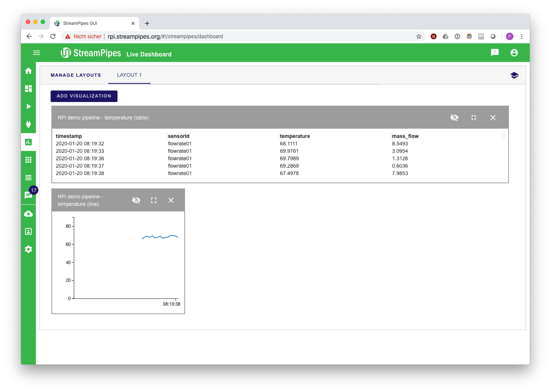The image size is (550, 392).
Task: Open the settings gear in sidebar
Action: [29, 249]
